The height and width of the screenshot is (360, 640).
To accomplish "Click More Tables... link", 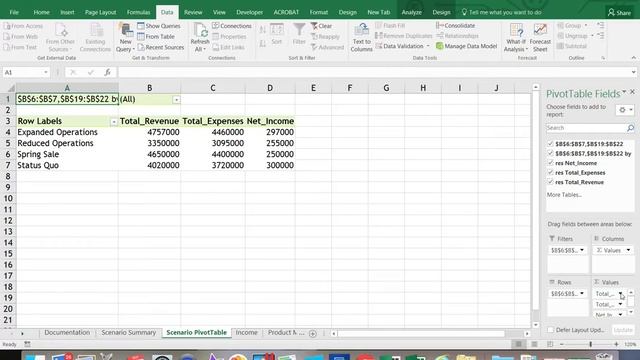I will [x=564, y=195].
